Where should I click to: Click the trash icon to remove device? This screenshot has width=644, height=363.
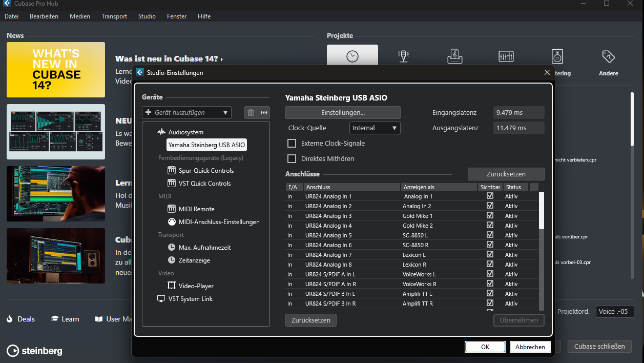250,112
